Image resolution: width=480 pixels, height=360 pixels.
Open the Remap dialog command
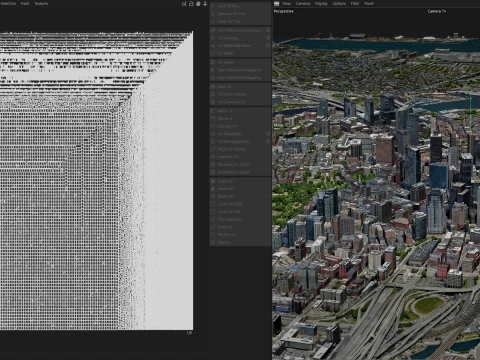(240, 242)
